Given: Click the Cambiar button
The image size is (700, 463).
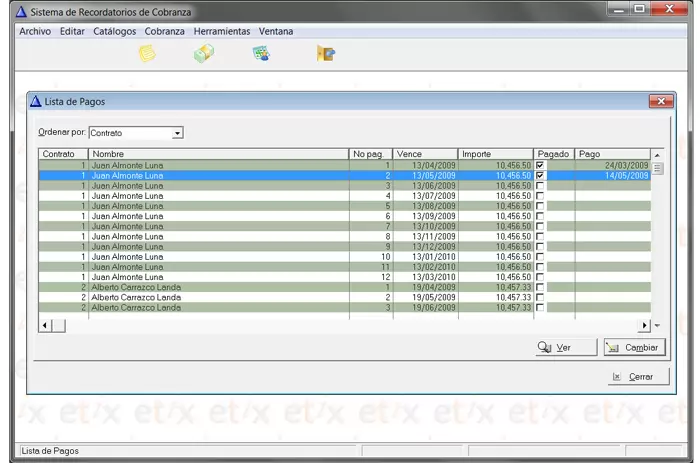Looking at the screenshot, I should (634, 347).
